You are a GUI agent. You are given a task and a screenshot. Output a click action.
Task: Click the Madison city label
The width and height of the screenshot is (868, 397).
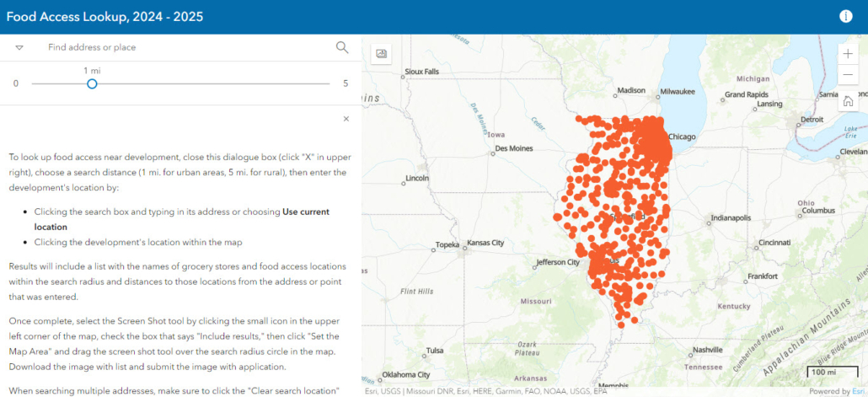point(631,90)
